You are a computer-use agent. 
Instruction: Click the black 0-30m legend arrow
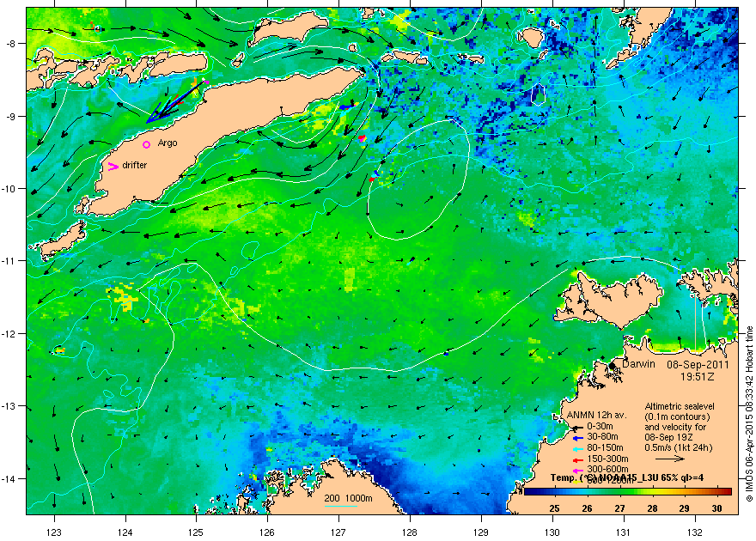click(578, 427)
